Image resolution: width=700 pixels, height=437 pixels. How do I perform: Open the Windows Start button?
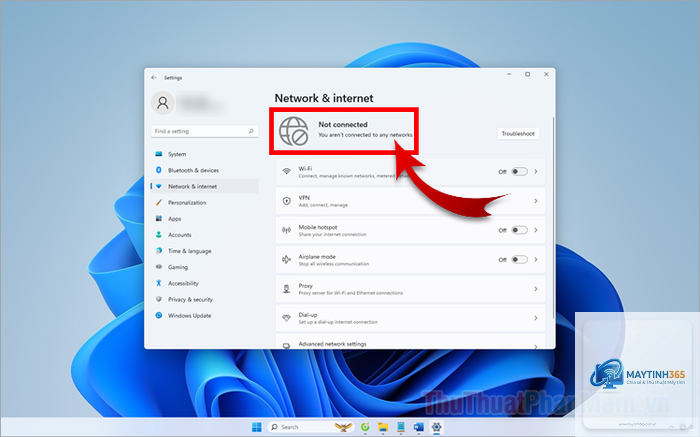click(257, 427)
